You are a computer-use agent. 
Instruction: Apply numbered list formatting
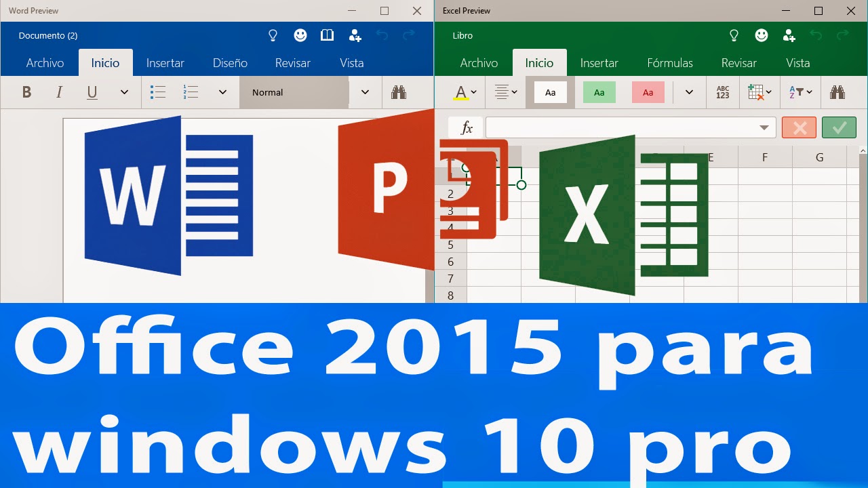tap(191, 92)
